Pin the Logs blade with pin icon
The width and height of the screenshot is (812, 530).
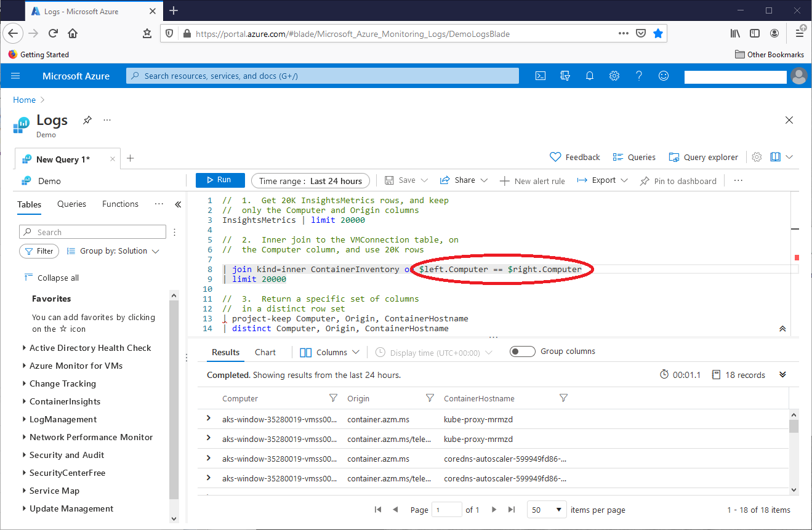(x=87, y=120)
